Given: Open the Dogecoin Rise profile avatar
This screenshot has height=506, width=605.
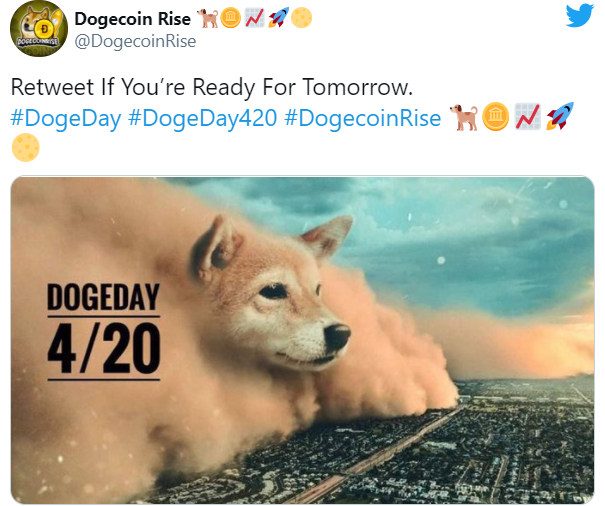Looking at the screenshot, I should [39, 29].
